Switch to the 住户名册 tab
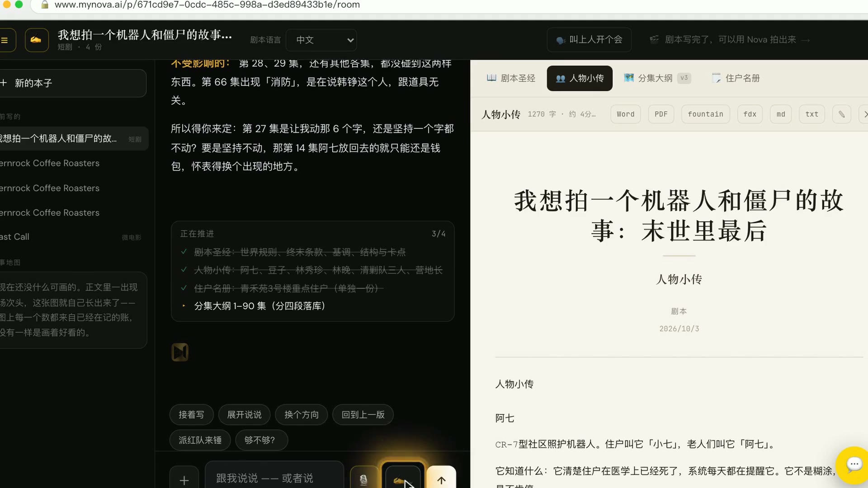This screenshot has width=868, height=488. click(736, 78)
